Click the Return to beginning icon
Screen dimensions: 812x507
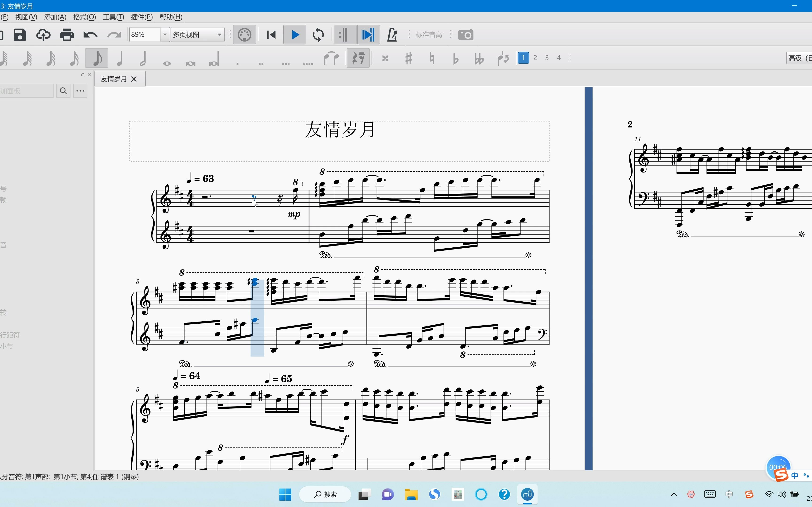[x=271, y=35]
